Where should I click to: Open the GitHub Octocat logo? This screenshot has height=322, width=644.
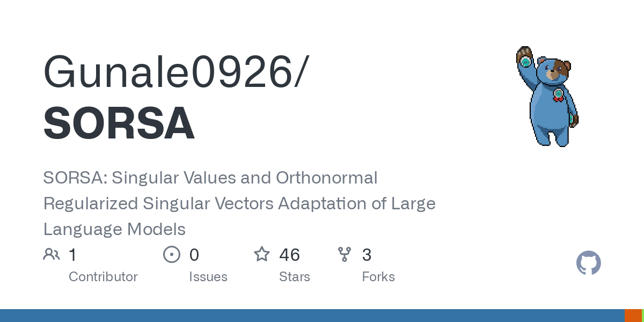click(589, 263)
